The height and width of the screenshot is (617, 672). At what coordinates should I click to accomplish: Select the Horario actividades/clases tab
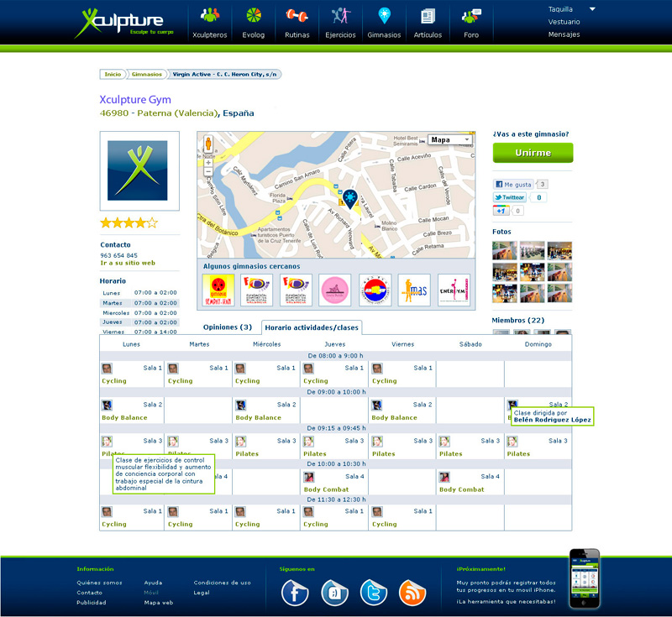[x=312, y=327]
